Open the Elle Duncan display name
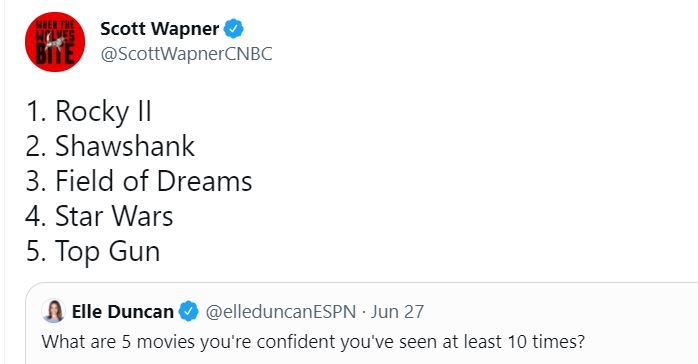The image size is (698, 364). pos(122,311)
